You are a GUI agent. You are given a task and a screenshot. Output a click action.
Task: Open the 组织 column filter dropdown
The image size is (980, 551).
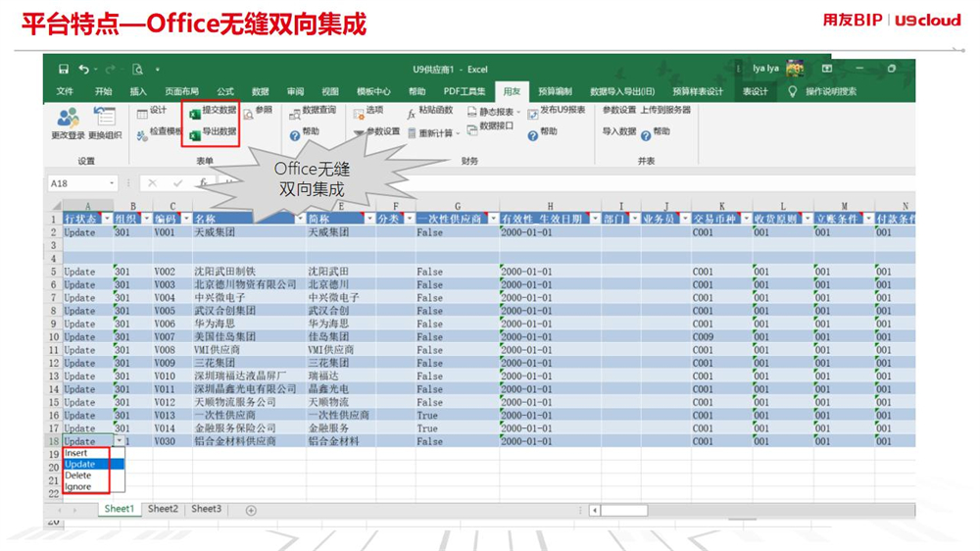coord(146,219)
